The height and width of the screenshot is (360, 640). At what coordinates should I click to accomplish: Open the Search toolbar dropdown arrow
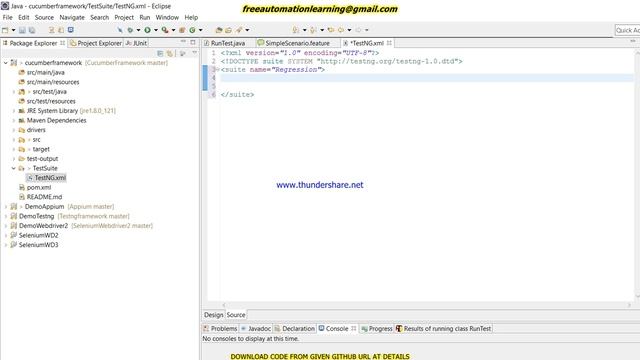coord(247,30)
